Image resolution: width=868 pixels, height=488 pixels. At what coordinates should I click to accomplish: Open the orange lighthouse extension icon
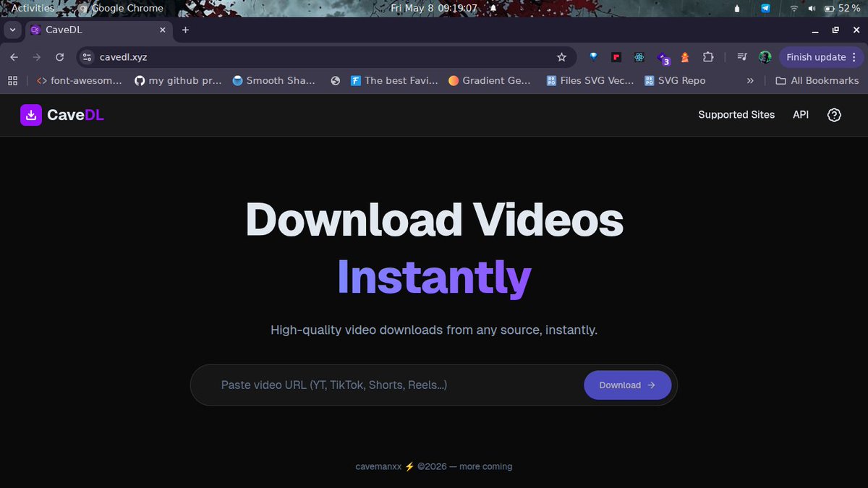684,57
